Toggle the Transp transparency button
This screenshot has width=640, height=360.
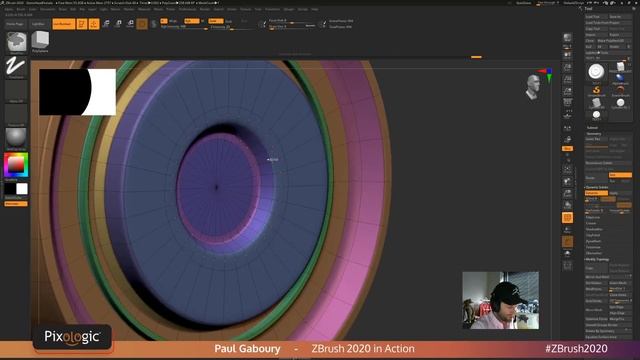567,230
